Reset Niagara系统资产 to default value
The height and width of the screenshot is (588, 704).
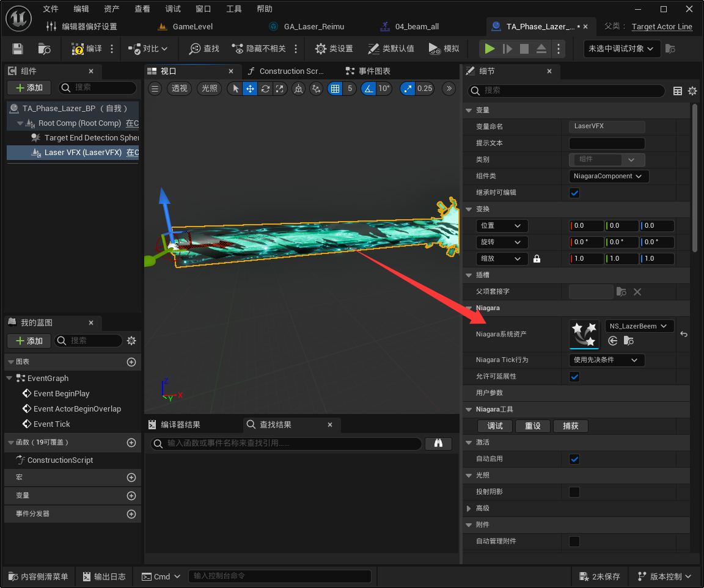683,334
